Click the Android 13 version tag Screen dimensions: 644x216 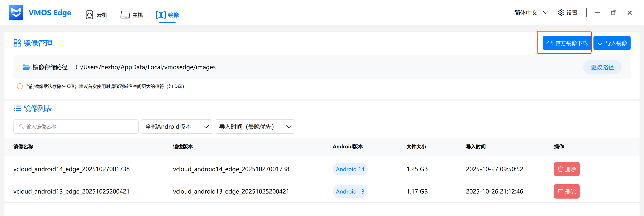click(x=350, y=191)
